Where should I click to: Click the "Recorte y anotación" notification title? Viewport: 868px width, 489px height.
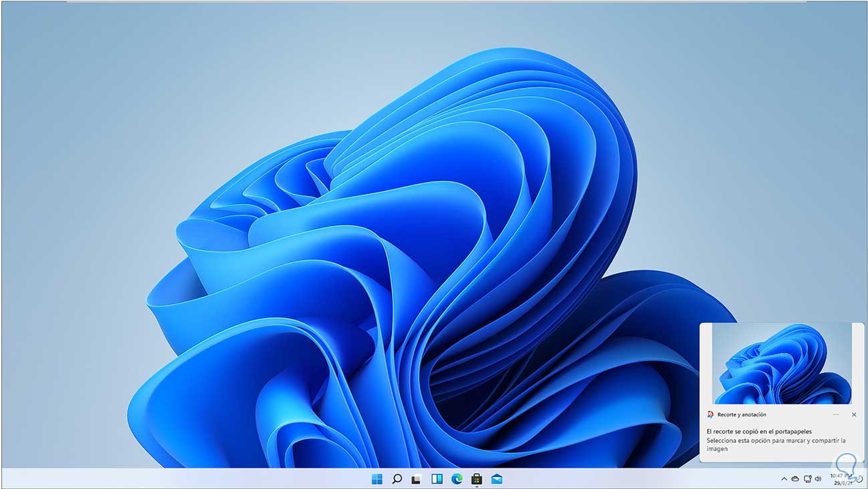(x=742, y=414)
